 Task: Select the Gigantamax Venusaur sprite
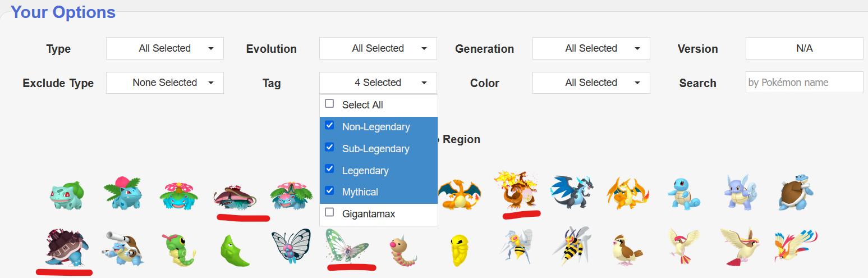point(235,197)
